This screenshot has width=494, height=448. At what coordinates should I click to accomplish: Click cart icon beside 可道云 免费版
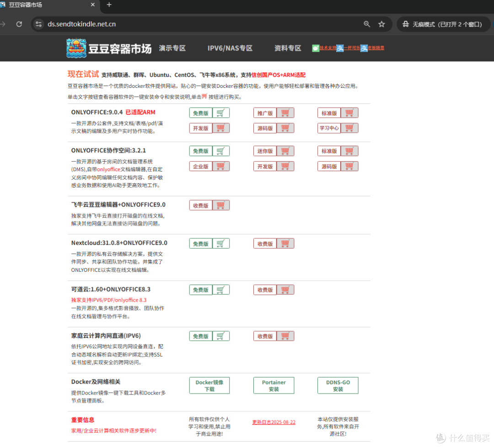(221, 290)
